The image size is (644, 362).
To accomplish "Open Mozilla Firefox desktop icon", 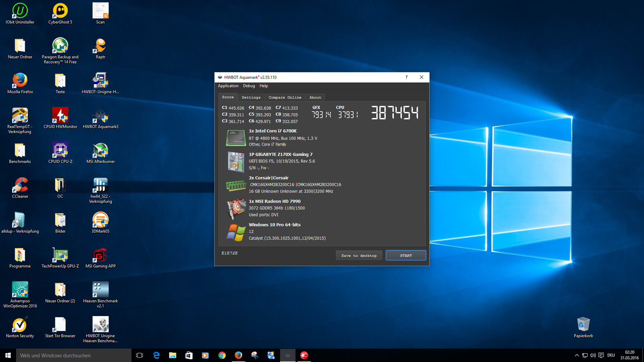I will coord(20,83).
